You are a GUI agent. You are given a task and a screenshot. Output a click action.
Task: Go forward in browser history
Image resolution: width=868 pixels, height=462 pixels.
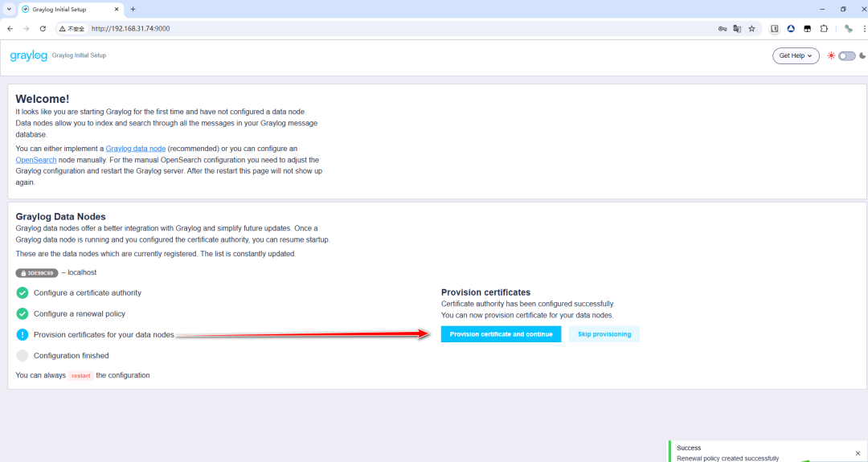click(26, 29)
